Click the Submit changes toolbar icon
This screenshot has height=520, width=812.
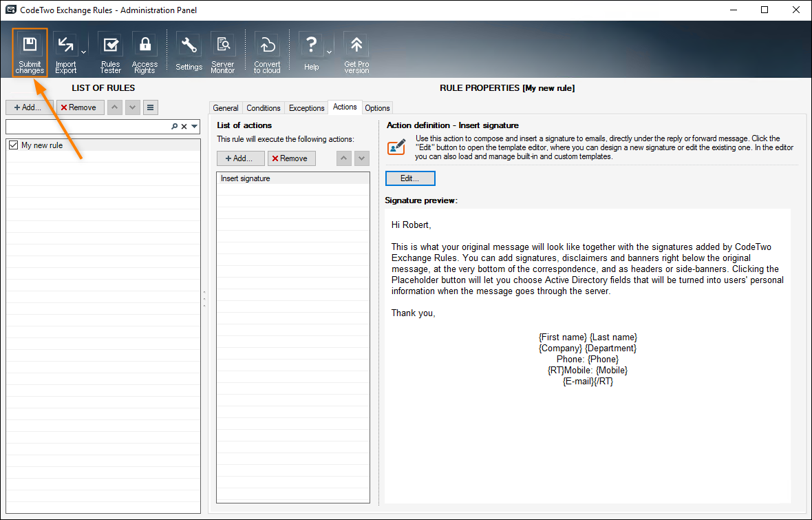click(30, 52)
